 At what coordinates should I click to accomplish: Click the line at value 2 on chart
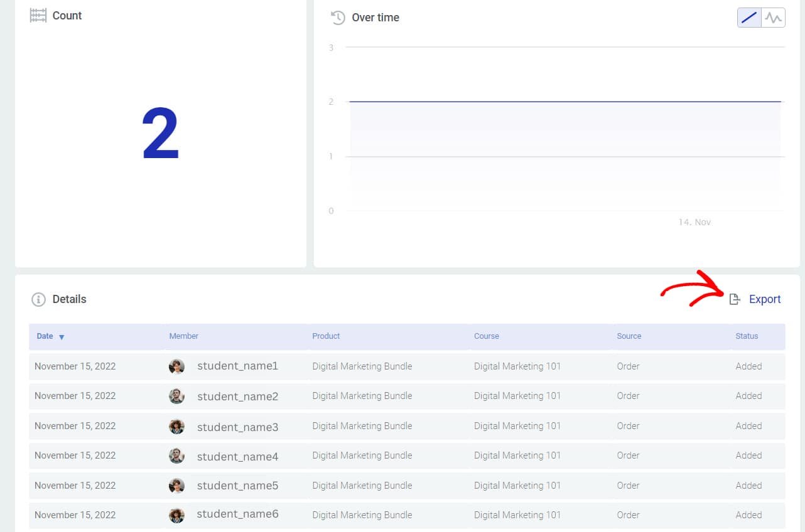[x=565, y=102]
